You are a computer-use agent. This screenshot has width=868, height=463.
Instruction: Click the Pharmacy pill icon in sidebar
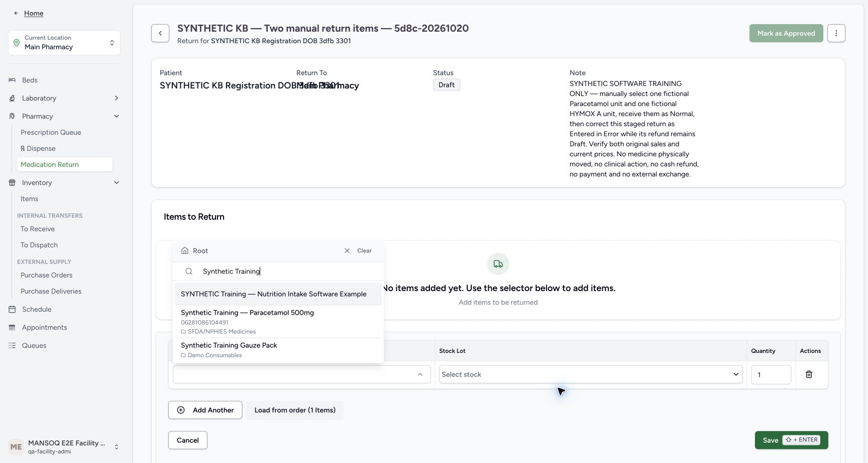[12, 116]
